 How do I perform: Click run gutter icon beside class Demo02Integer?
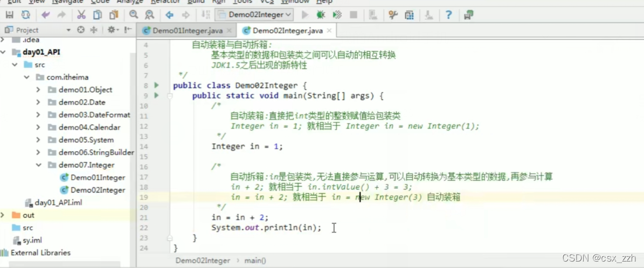[x=156, y=86]
